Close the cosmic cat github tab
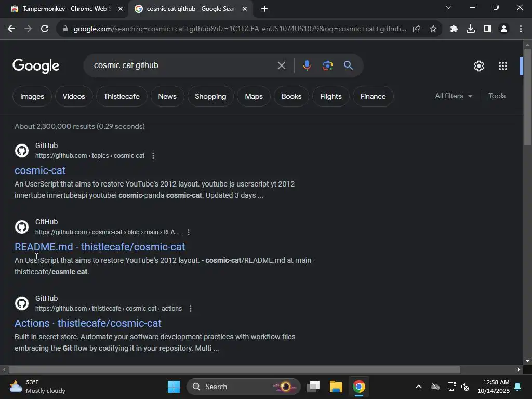The height and width of the screenshot is (399, 532). [245, 9]
